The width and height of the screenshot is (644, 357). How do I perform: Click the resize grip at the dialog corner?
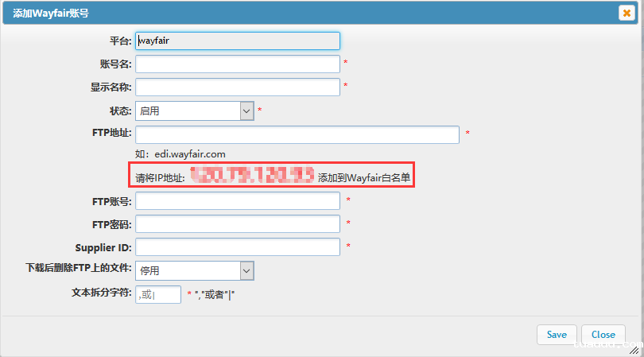click(x=635, y=349)
